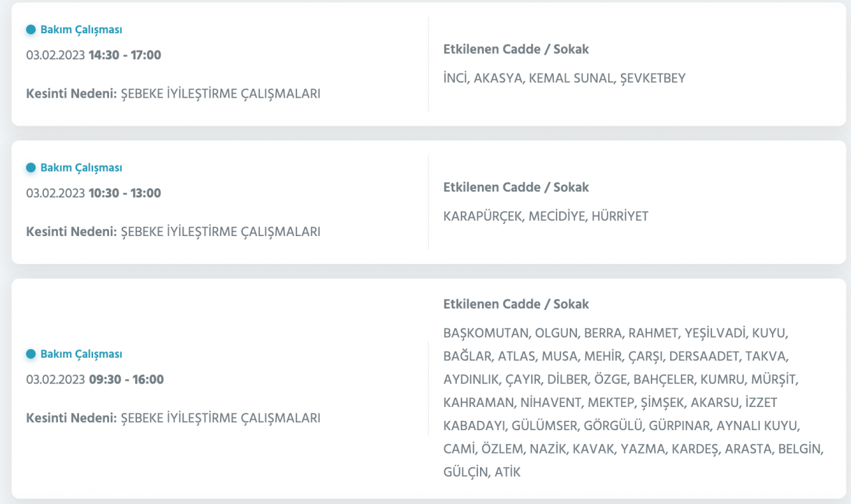Click the Kesinti Nedeni line in the 10:30 outage card
The height and width of the screenshot is (504, 851).
pos(173,232)
